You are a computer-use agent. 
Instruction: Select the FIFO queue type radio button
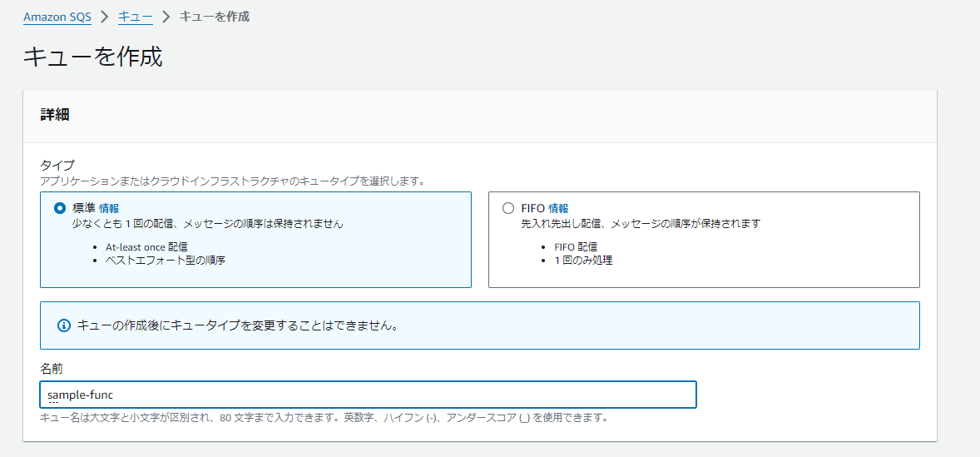click(509, 208)
